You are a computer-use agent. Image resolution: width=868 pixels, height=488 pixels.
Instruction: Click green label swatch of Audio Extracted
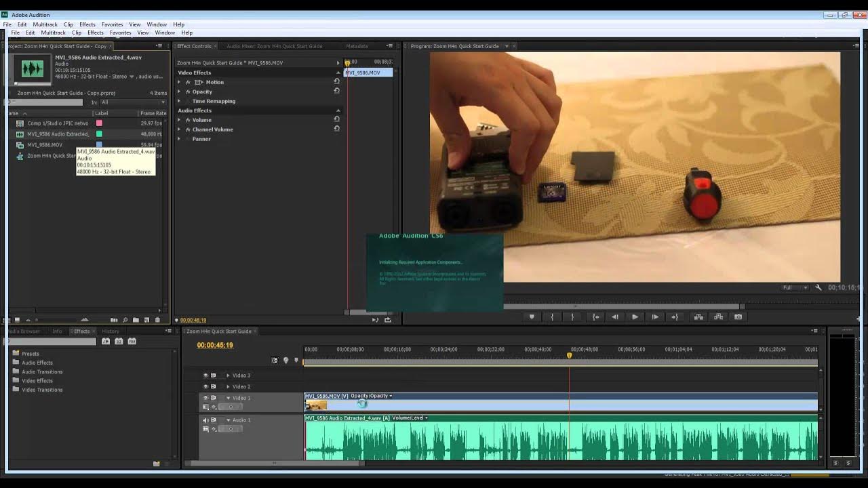tap(99, 134)
